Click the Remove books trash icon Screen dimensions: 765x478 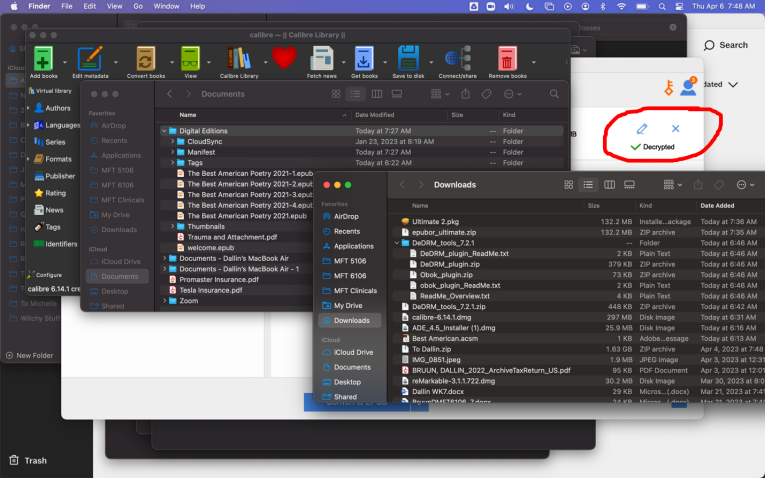(507, 60)
